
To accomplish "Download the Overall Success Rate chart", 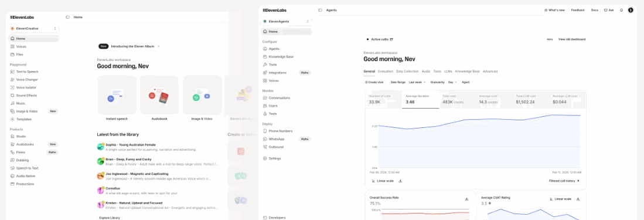I will pos(466,199).
